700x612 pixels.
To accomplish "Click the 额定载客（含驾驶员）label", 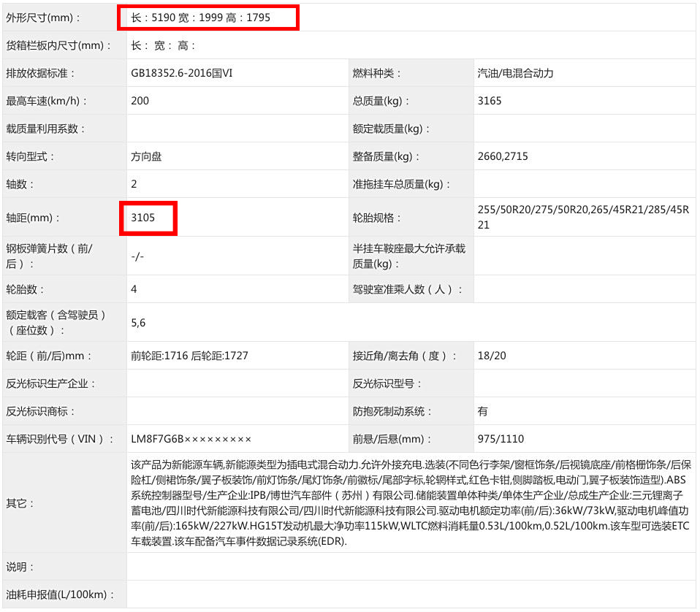I will [x=56, y=323].
